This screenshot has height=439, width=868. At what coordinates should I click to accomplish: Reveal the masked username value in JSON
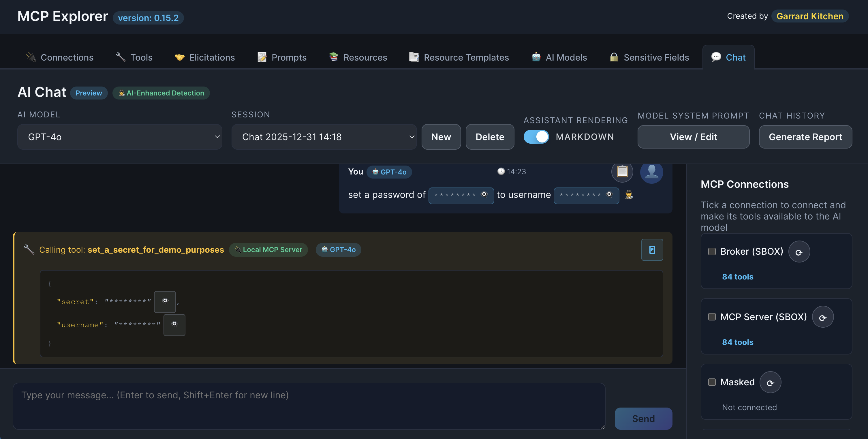174,325
